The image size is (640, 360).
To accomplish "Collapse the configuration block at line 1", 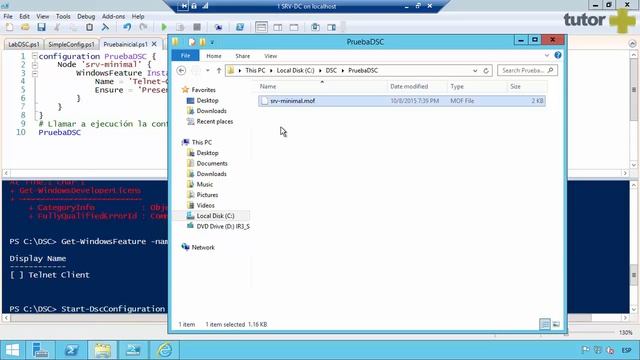I will tap(35, 56).
